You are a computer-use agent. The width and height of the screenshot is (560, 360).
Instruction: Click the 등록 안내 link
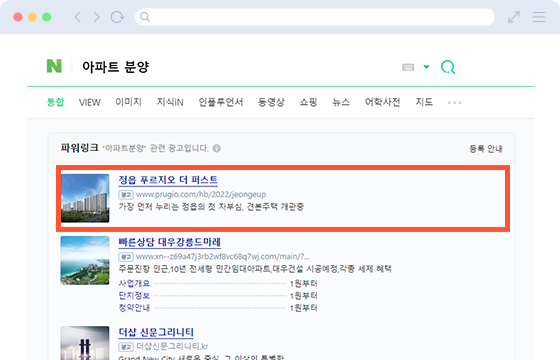pyautogui.click(x=486, y=149)
